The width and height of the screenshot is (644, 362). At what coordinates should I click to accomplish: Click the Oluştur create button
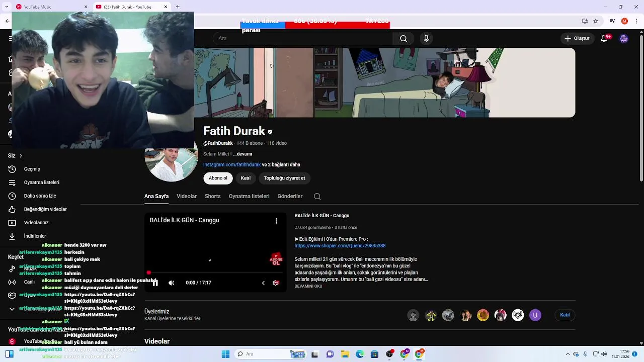point(577,39)
